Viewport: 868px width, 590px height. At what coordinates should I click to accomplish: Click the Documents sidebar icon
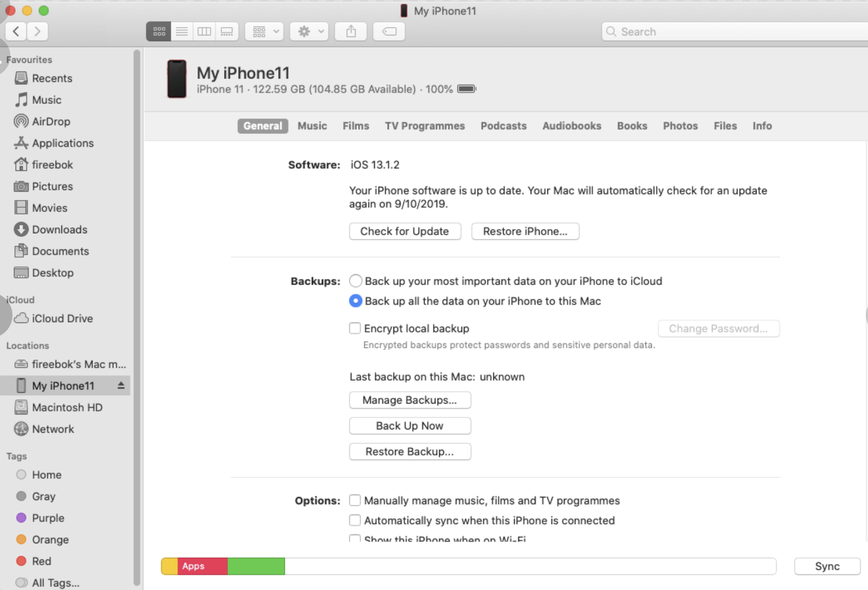tap(21, 251)
